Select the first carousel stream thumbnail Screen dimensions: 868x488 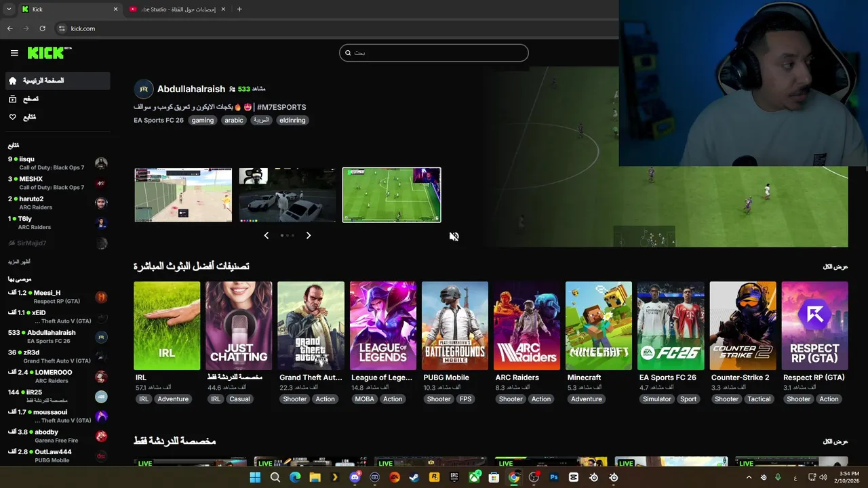point(183,195)
